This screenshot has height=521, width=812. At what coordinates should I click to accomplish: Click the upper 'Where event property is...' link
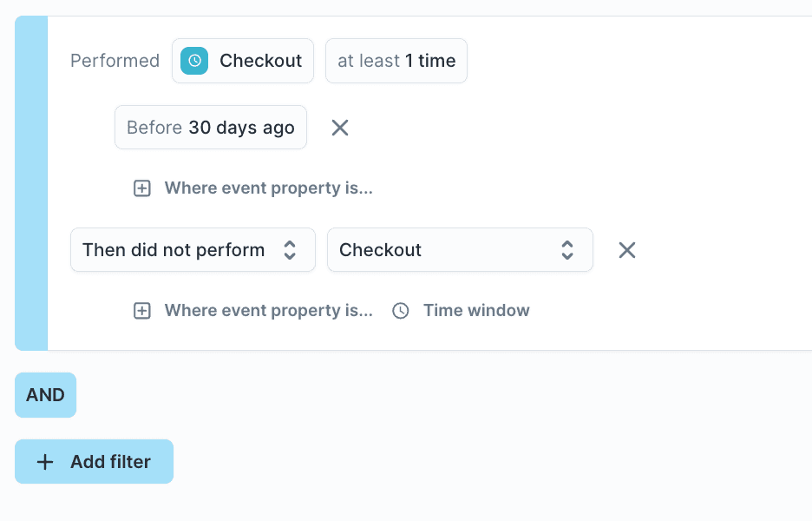[x=268, y=188]
